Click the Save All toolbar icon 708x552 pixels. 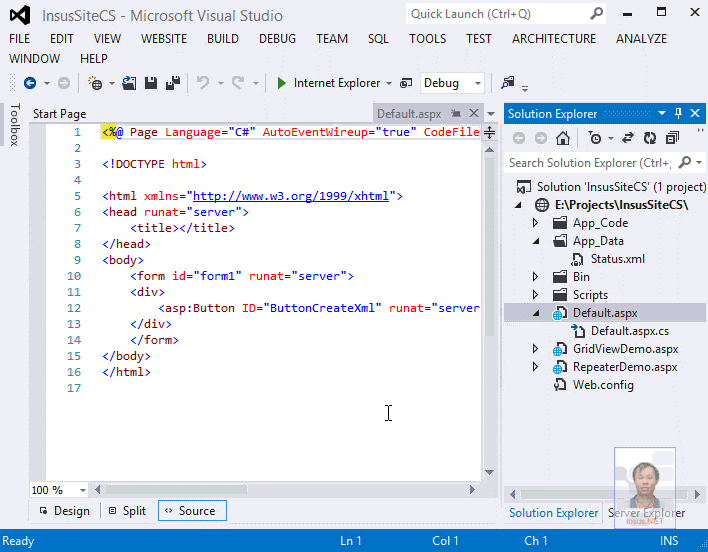pos(172,83)
